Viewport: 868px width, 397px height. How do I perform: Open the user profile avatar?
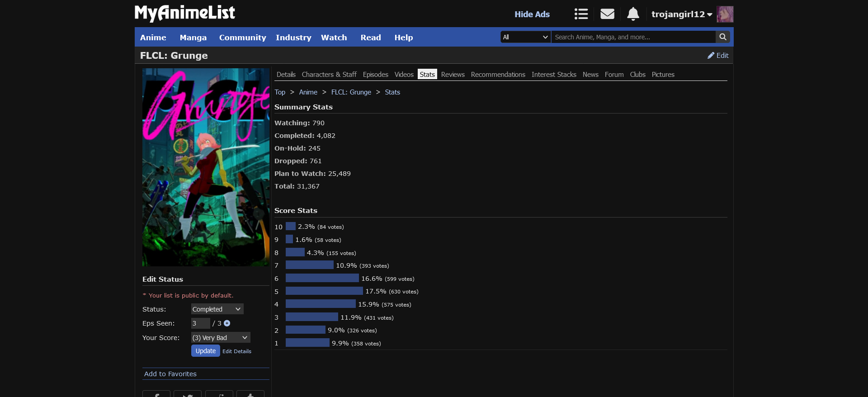coord(725,14)
